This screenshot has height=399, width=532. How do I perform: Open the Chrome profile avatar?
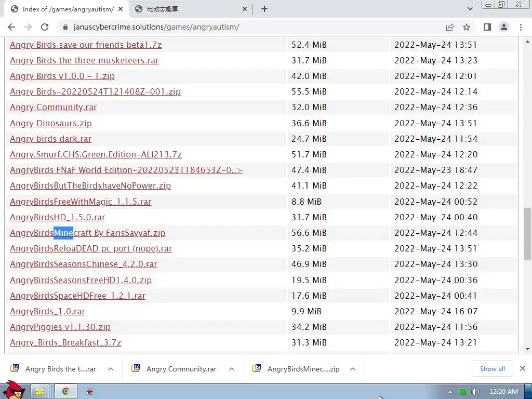tap(504, 27)
